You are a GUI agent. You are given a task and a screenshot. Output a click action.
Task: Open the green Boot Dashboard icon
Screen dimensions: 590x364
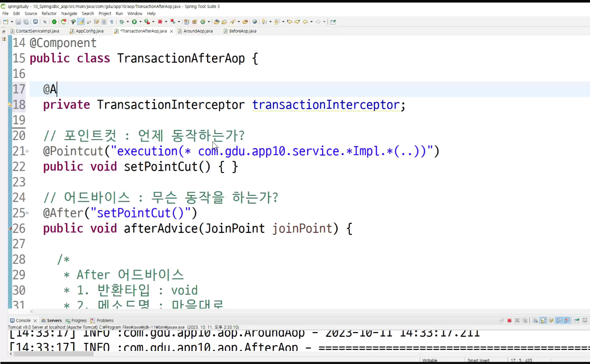54,22
